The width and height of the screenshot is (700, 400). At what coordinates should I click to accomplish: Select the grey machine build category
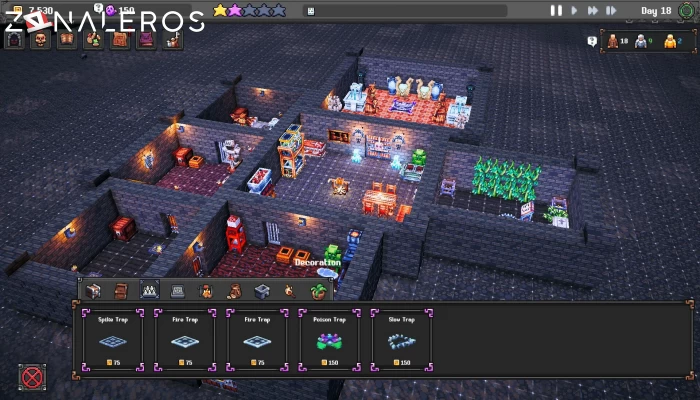pos(177,292)
